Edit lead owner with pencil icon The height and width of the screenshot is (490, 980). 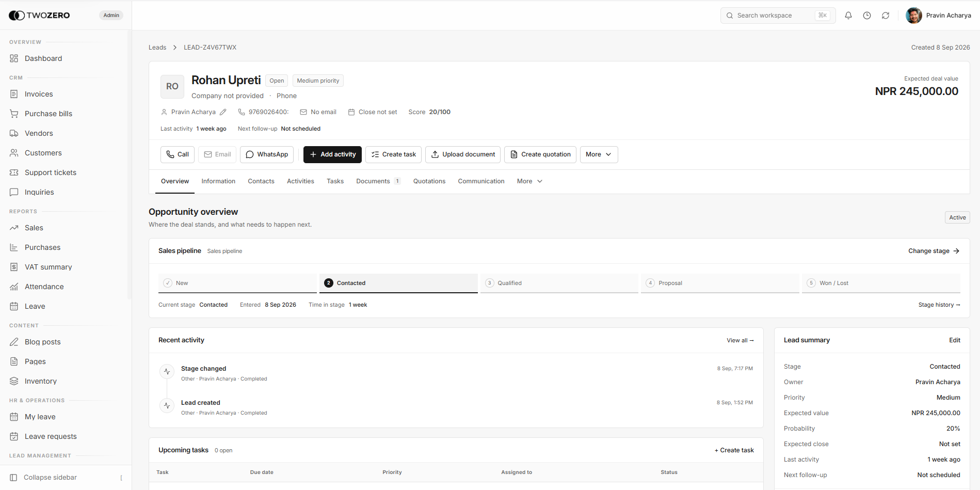(x=223, y=112)
